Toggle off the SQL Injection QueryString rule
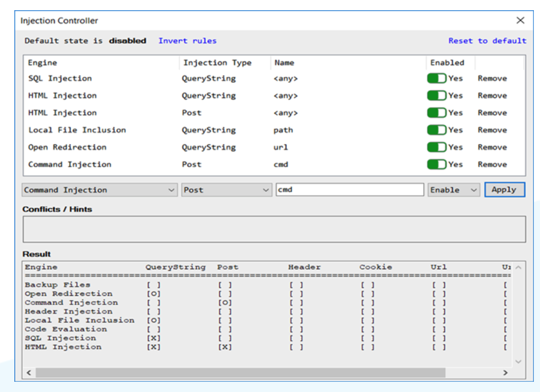Viewport: 540px width, 392px height. click(437, 78)
